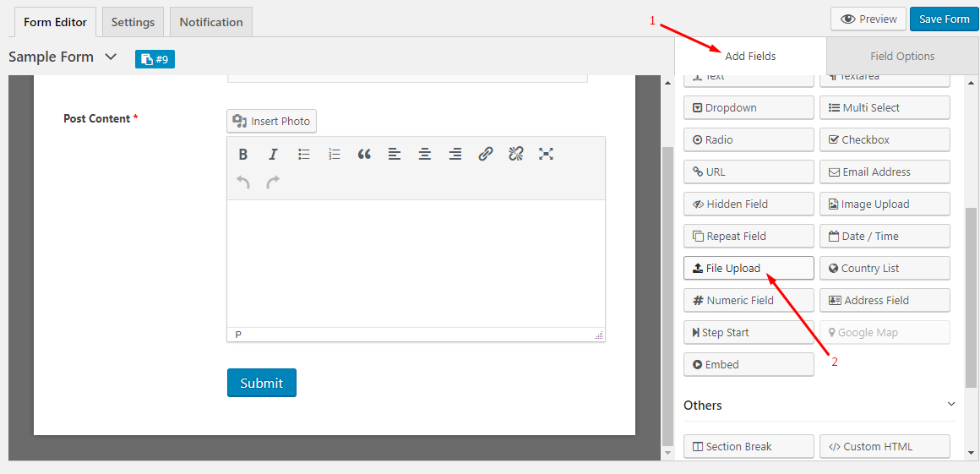Switch to the Form Editor tab
The width and height of the screenshot is (980, 474).
pos(55,22)
